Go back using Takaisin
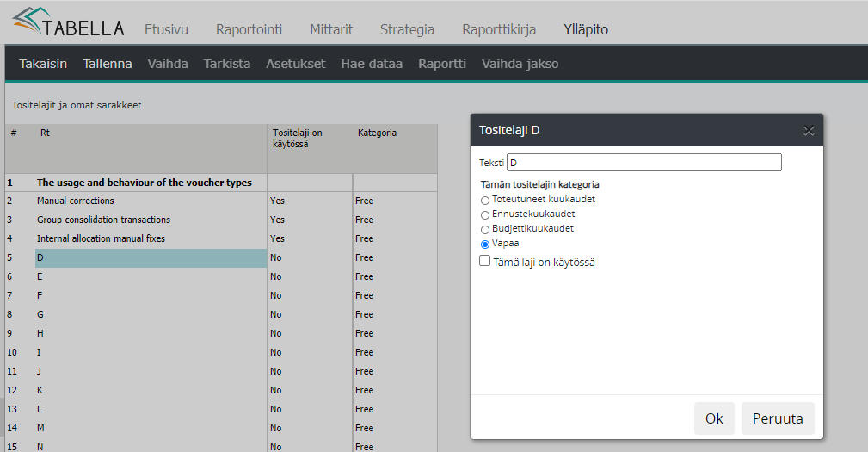The width and height of the screenshot is (868, 452). [43, 64]
